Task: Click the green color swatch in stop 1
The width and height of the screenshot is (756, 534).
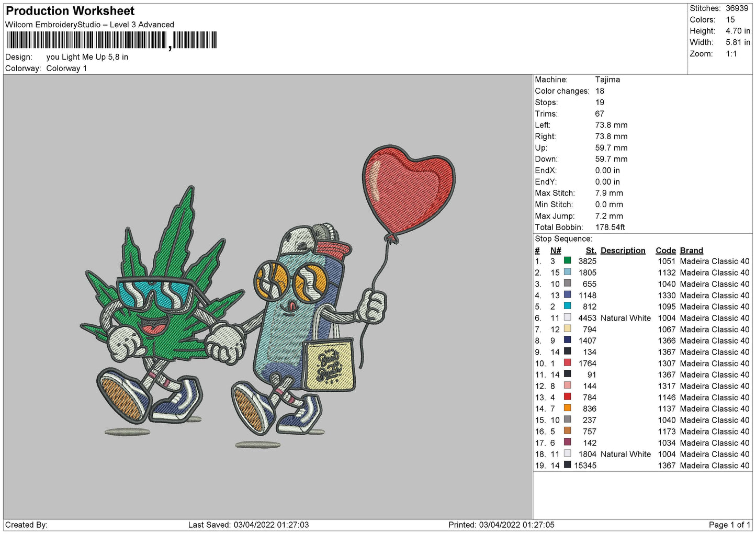Action: (567, 260)
